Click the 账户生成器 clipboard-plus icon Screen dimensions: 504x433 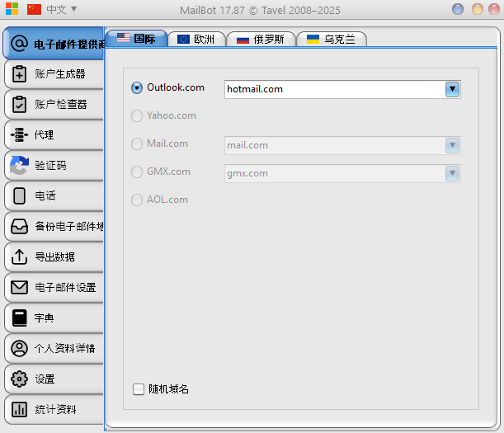tap(19, 74)
